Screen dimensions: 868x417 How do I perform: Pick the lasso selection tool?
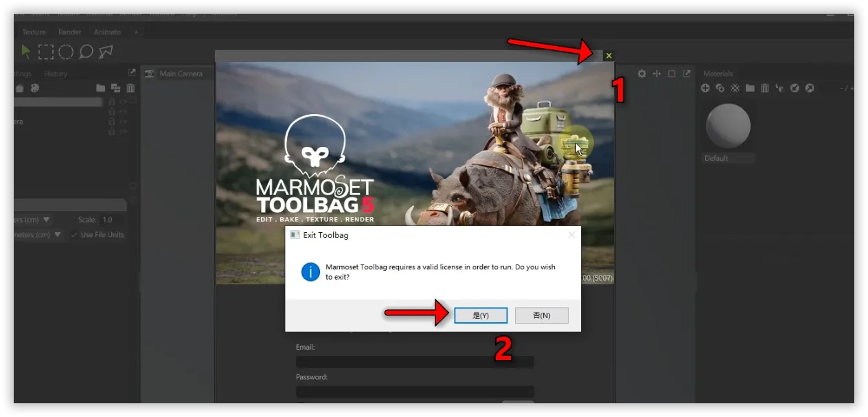tap(86, 52)
